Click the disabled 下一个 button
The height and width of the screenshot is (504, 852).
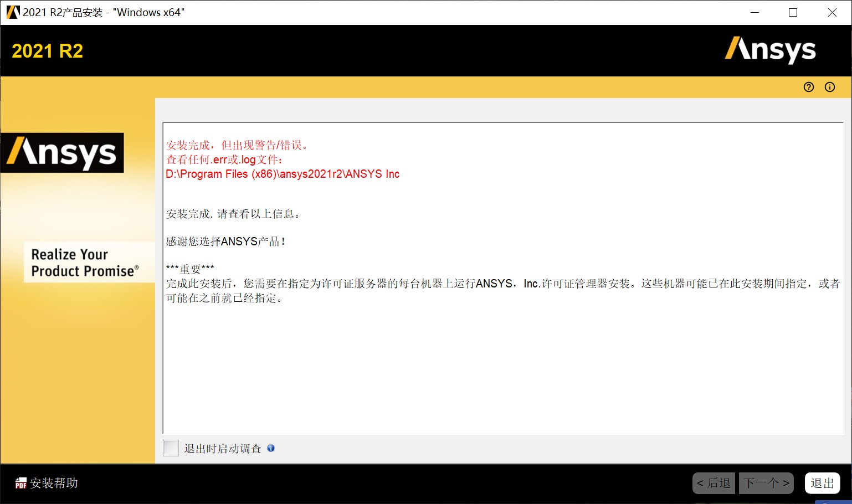click(766, 483)
